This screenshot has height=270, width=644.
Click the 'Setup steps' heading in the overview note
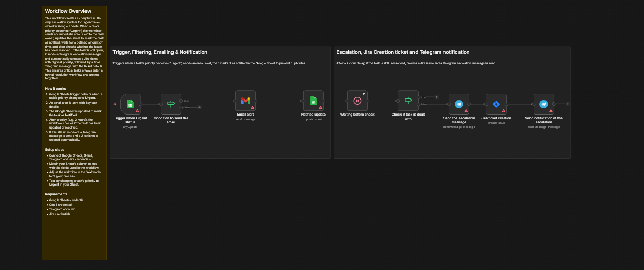tap(56, 150)
